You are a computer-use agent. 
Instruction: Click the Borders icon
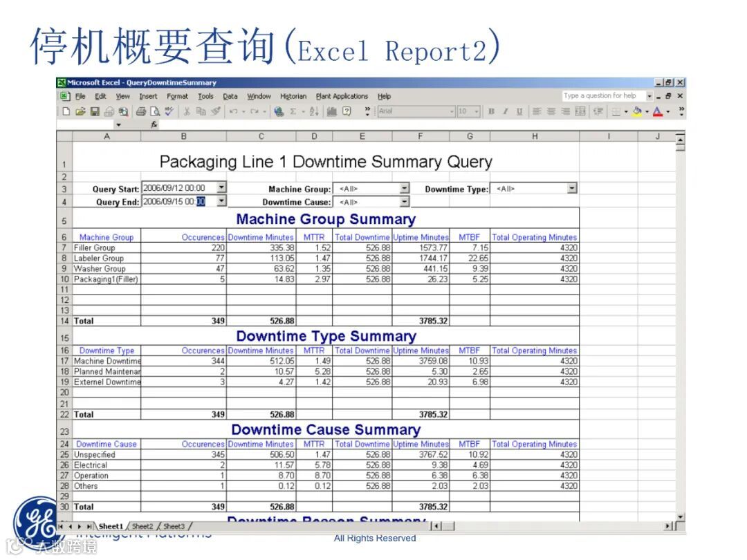click(616, 111)
